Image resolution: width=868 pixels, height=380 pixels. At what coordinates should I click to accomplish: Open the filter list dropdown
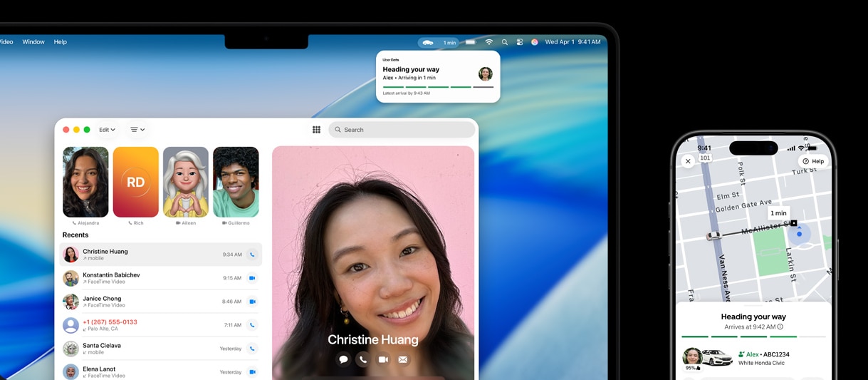137,130
